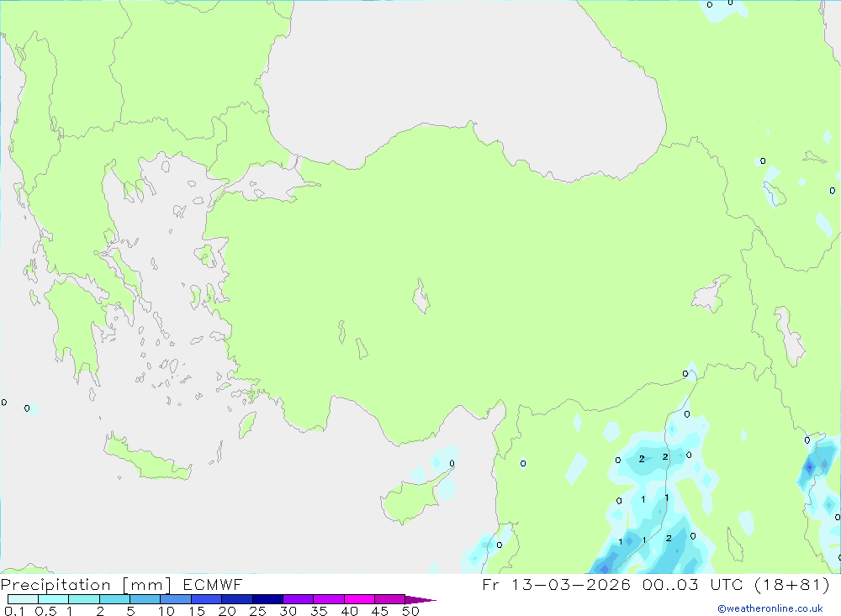Screen dimensions: 841x616
Task: Click the 20–25 mm dark blue swatch
Action: tap(237, 599)
